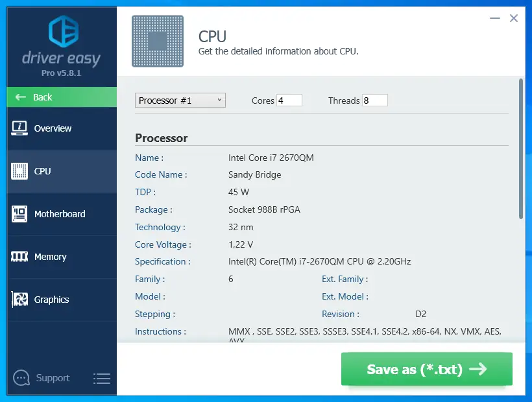This screenshot has height=402, width=532.
Task: Click the vertical scrollbar thumb
Action: [521, 148]
